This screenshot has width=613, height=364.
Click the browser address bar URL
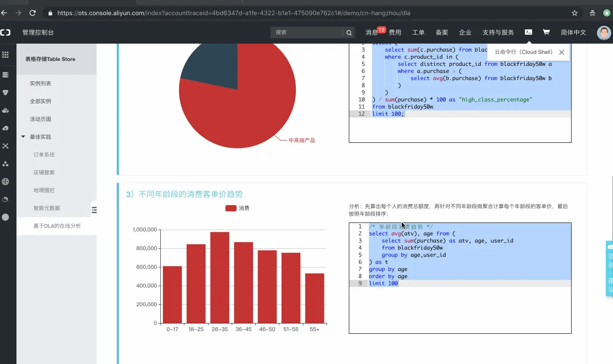pyautogui.click(x=234, y=13)
